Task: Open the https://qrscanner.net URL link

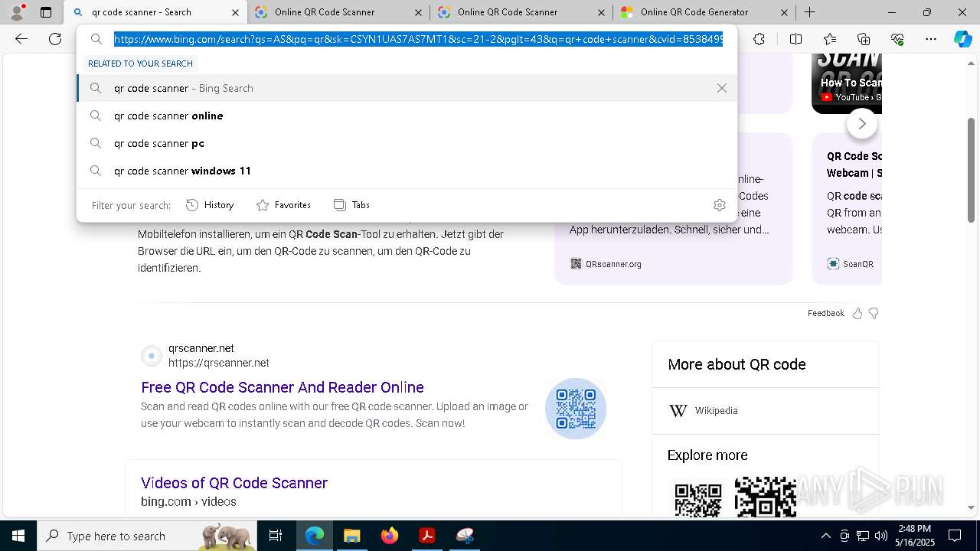Action: 219,363
